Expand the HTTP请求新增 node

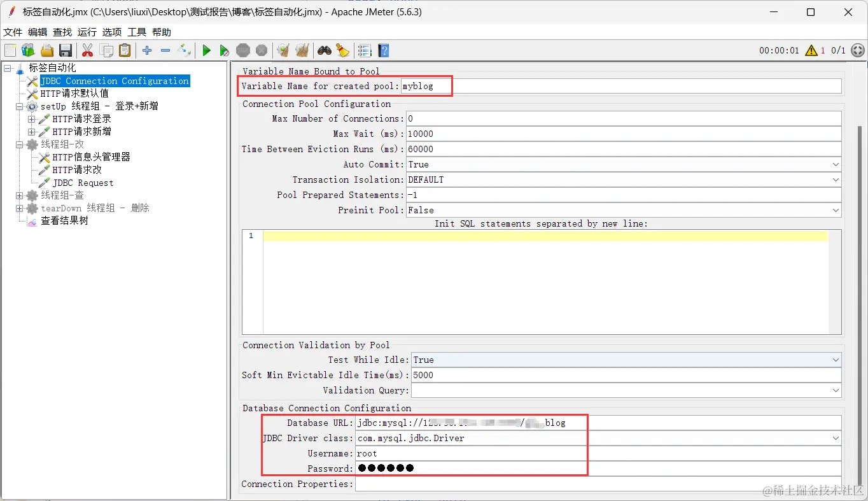(31, 132)
